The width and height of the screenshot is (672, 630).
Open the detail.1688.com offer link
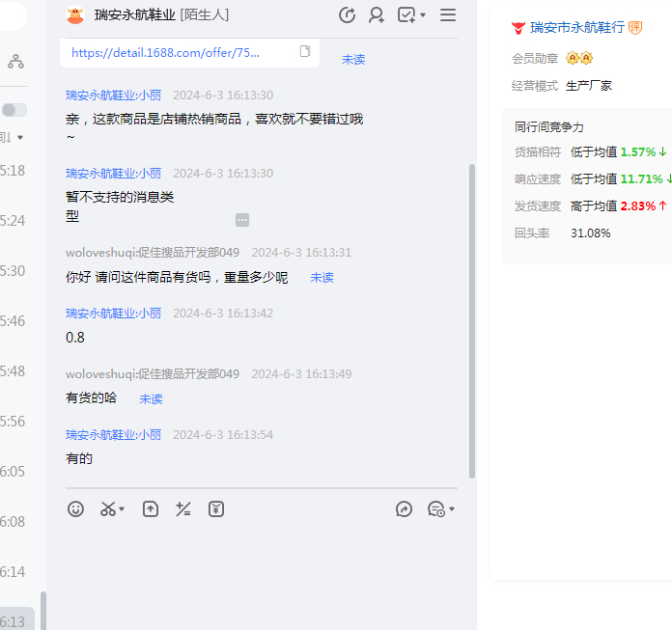tap(165, 53)
